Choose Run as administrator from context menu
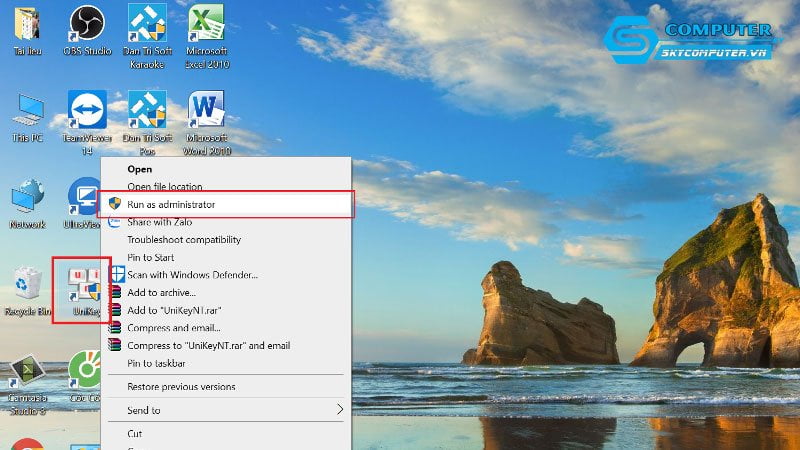 tap(171, 204)
